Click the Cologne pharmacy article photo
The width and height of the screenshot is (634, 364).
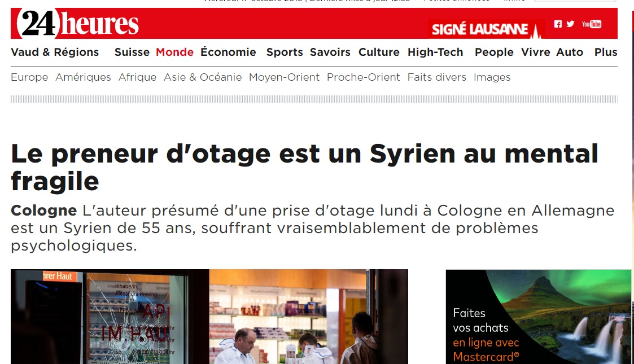coord(209,317)
